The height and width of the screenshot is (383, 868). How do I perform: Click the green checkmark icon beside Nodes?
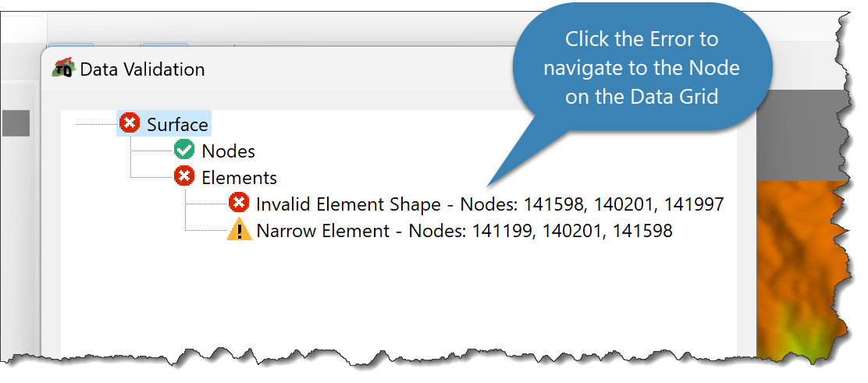point(183,150)
